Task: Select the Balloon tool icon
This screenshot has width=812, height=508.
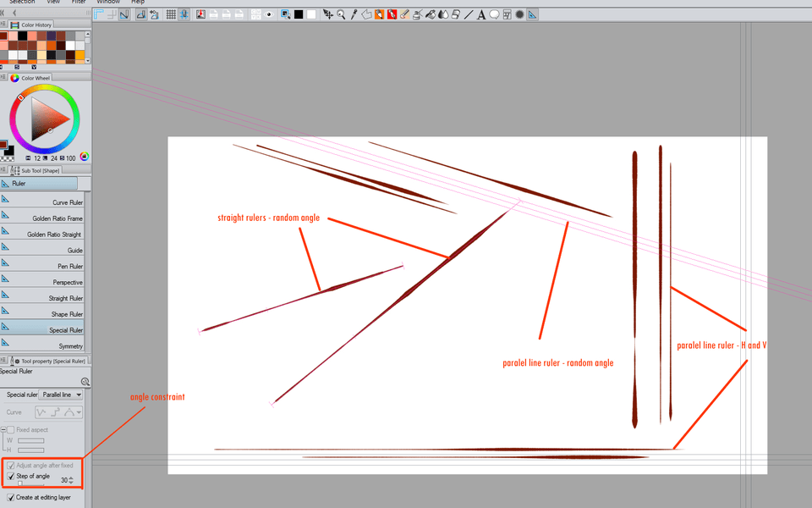Action: click(494, 14)
